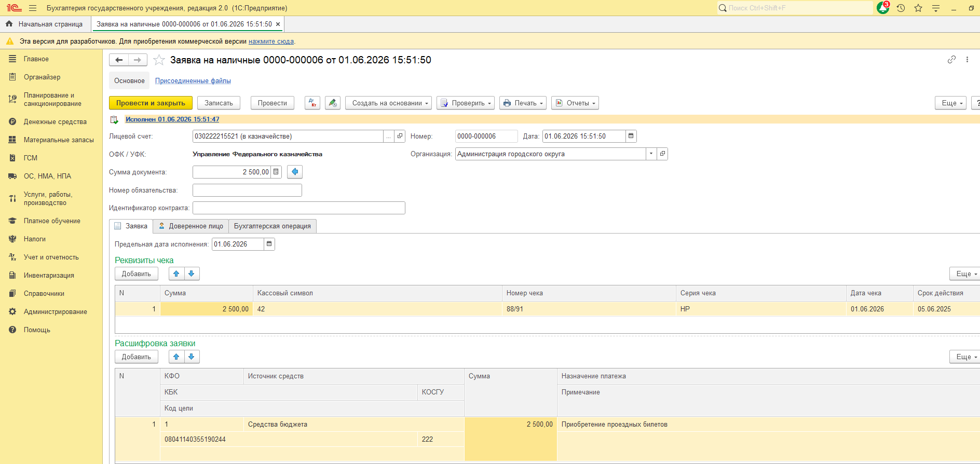Click the Провести button
This screenshot has height=464, width=980.
click(273, 103)
